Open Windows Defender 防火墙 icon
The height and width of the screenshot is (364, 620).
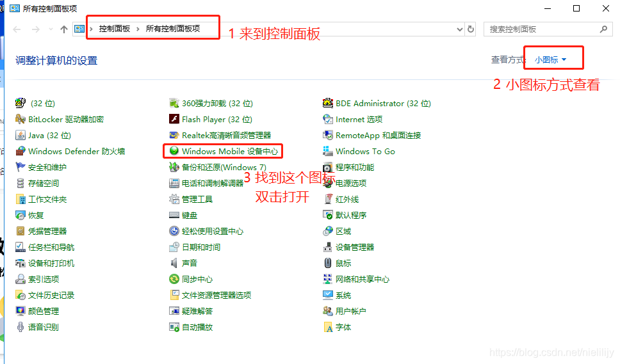click(20, 151)
